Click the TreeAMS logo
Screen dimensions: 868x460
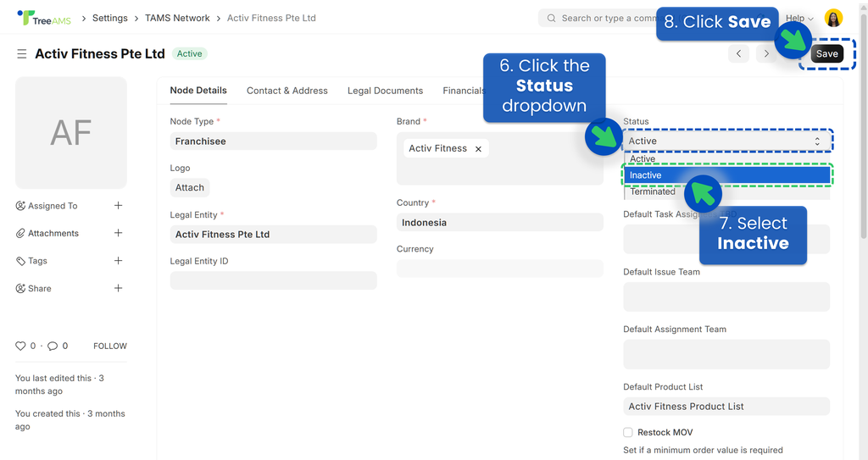click(44, 19)
